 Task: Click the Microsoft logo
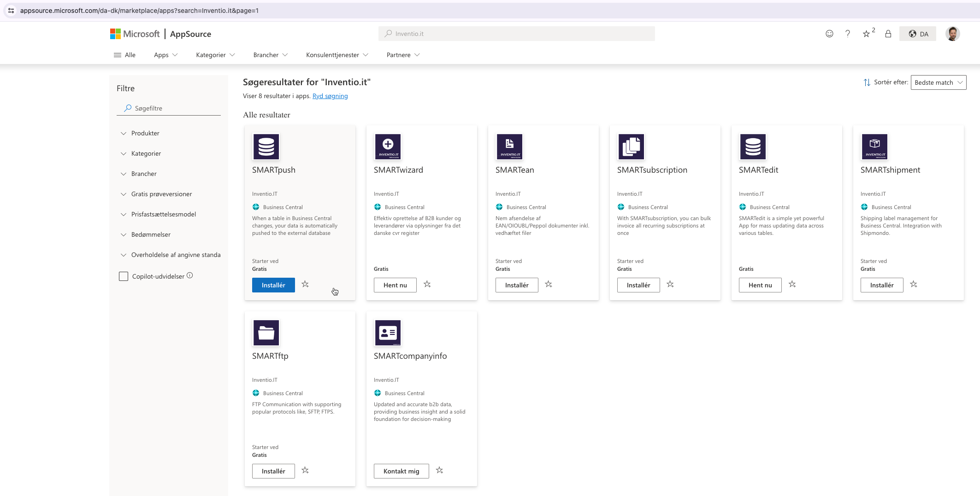135,34
